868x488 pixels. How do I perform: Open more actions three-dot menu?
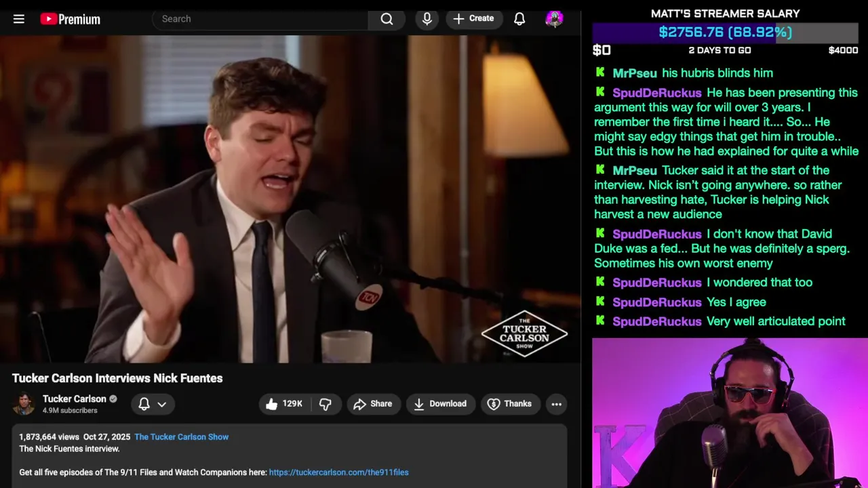[556, 404]
